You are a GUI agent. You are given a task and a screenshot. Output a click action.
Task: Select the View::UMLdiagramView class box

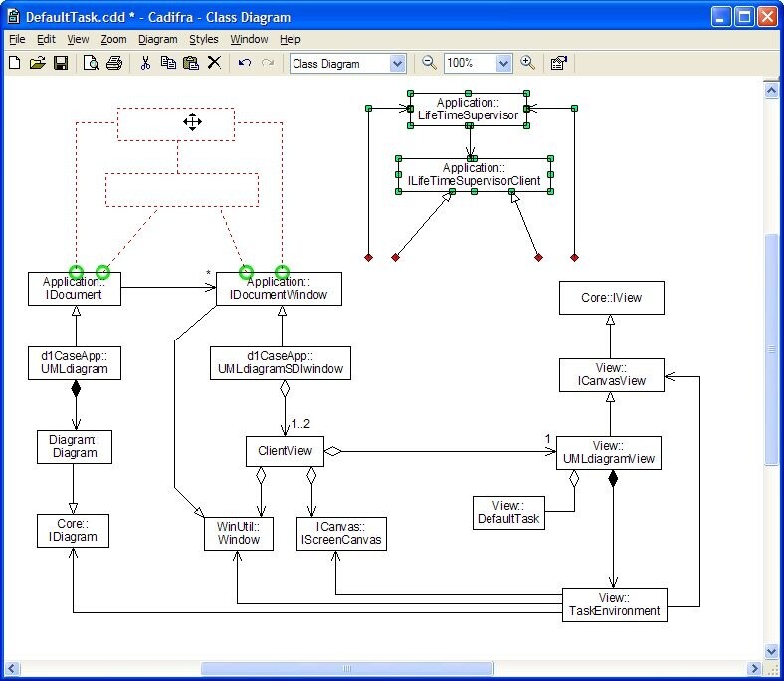(609, 453)
